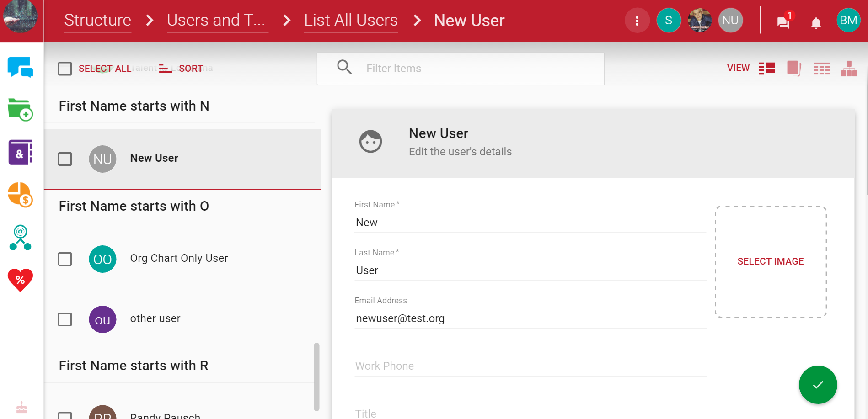Click the SORT button
868x419 pixels.
(181, 69)
